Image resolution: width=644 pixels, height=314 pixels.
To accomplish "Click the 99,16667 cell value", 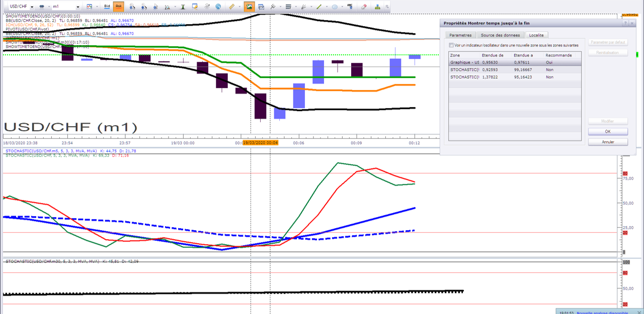I will [x=524, y=70].
